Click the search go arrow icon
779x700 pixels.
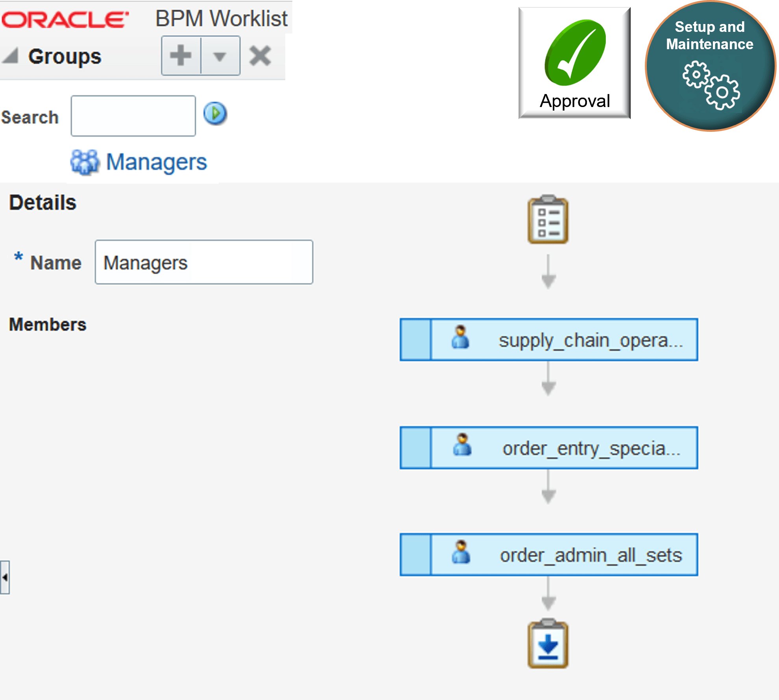216,114
